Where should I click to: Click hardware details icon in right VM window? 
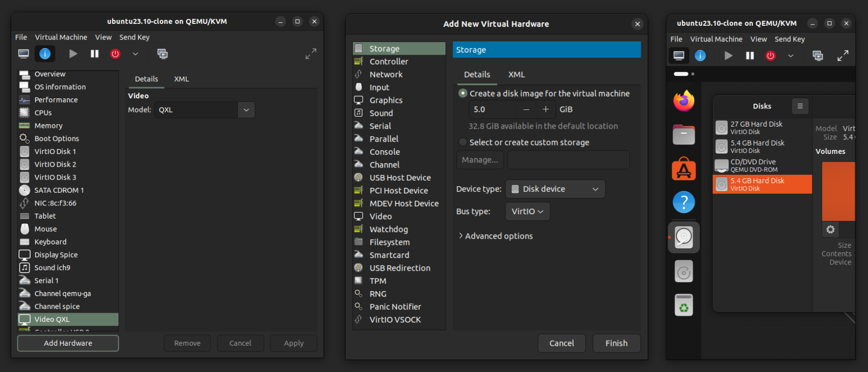click(x=700, y=56)
